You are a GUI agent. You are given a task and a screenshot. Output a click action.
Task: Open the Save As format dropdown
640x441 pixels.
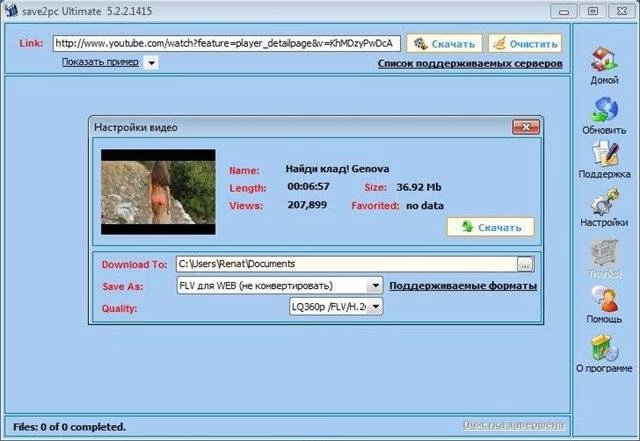[x=280, y=285]
